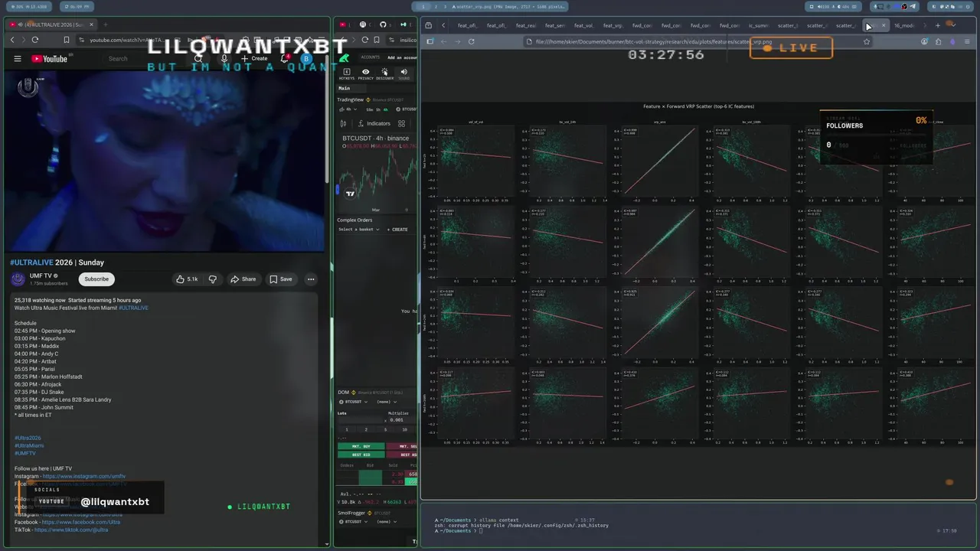Start YouTube voice search with microphone icon
980x551 pixels.
[224, 59]
